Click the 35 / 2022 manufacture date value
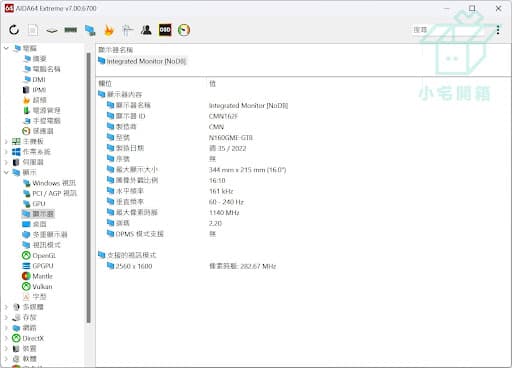 point(227,148)
